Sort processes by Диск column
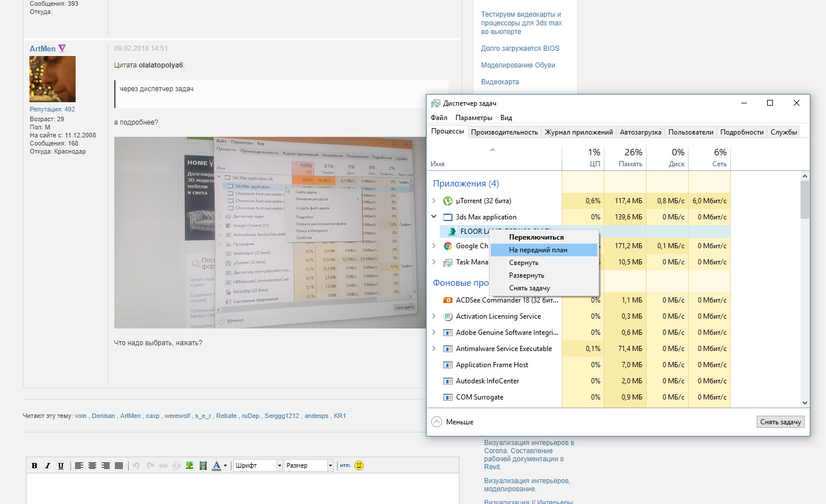The width and height of the screenshot is (826, 504). point(667,158)
